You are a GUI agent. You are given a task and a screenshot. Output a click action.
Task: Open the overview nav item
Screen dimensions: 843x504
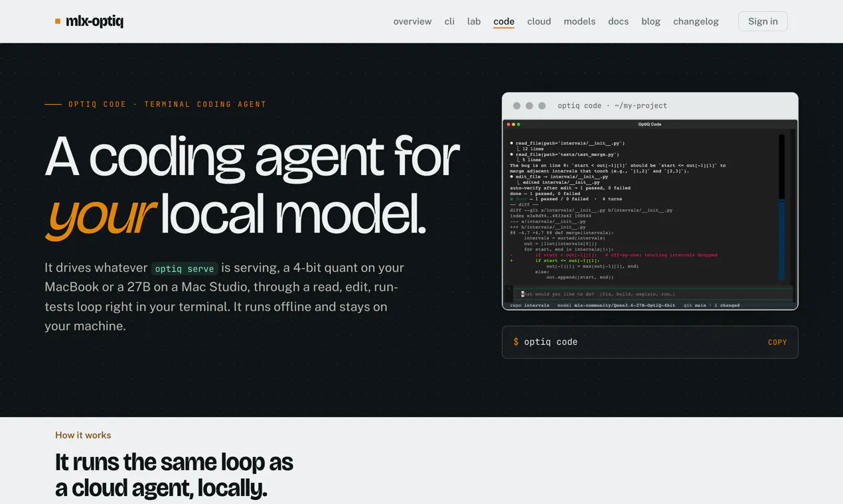(412, 21)
